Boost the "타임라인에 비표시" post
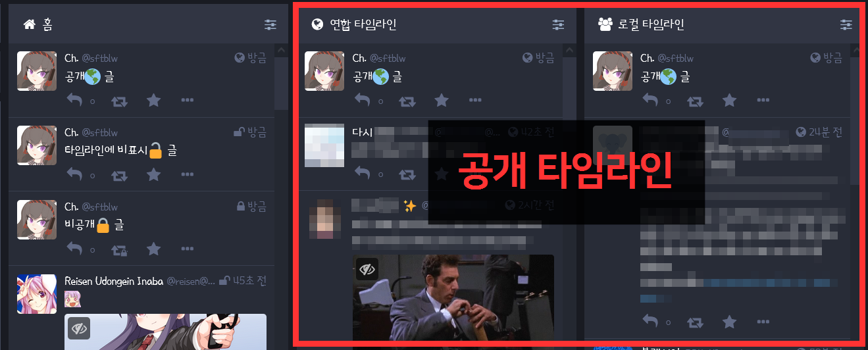 pos(120,175)
